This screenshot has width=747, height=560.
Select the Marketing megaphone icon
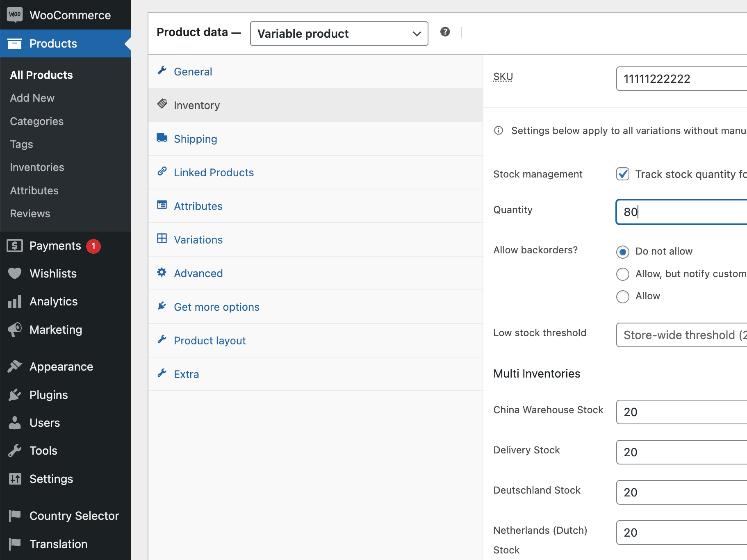coord(15,330)
